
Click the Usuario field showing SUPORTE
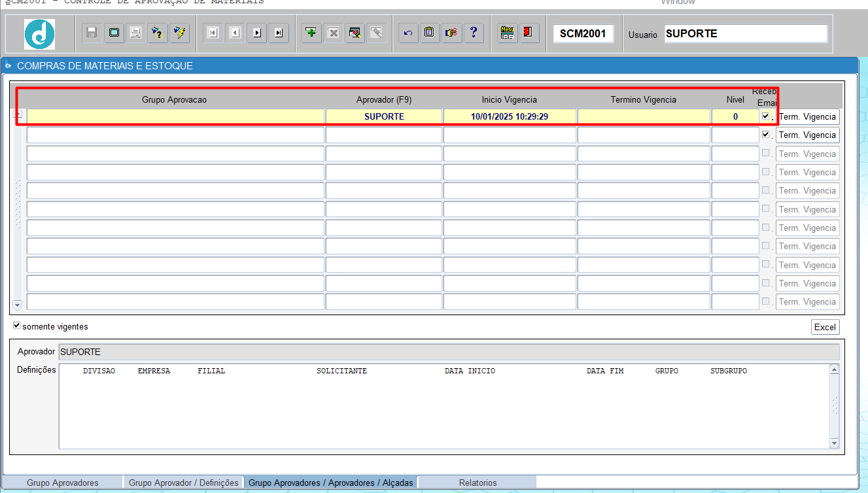746,33
